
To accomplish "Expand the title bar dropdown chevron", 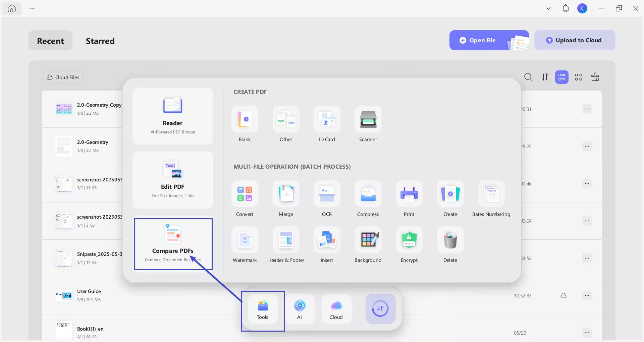I will coord(549,8).
